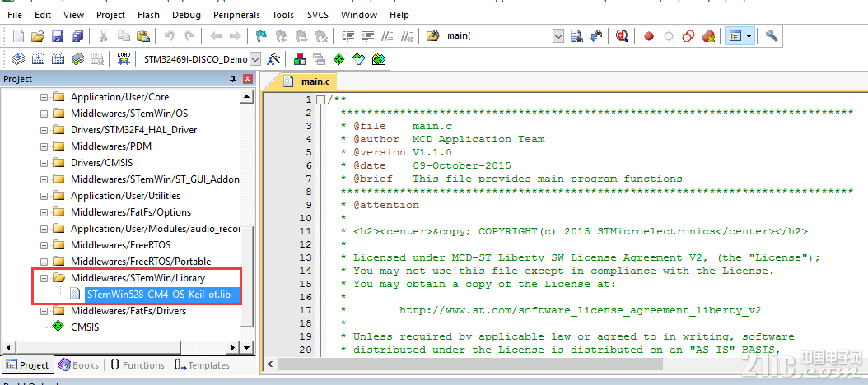Open the File menu
Viewport: 868px width, 385px height.
click(x=15, y=15)
